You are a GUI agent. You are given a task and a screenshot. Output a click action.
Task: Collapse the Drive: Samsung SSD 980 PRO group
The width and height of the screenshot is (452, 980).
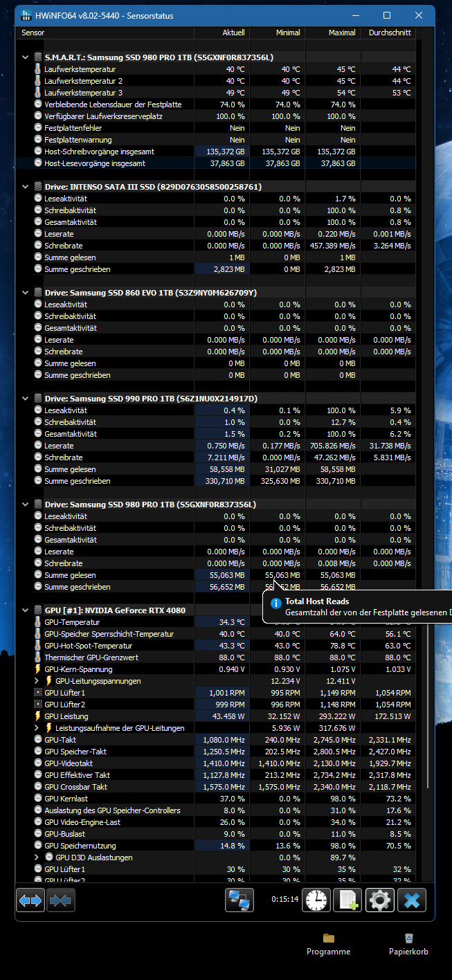coord(26,505)
